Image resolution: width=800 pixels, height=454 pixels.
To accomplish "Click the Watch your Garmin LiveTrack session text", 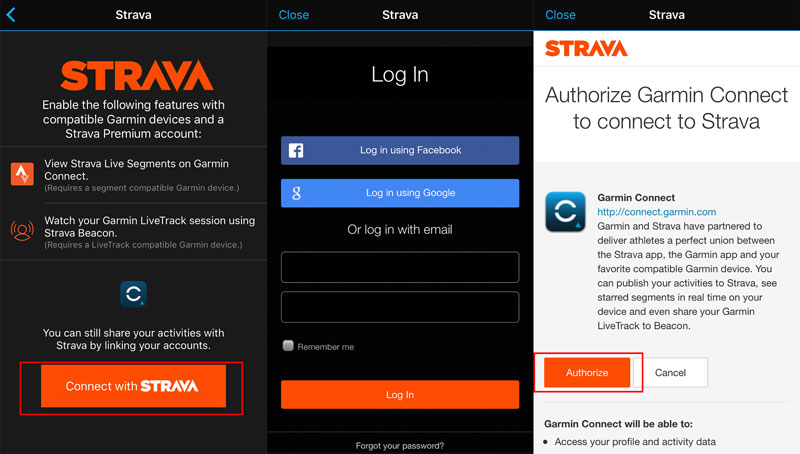I will point(149,226).
